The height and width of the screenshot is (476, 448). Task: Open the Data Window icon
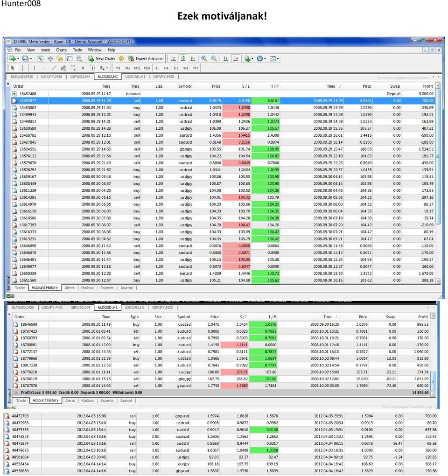point(50,59)
